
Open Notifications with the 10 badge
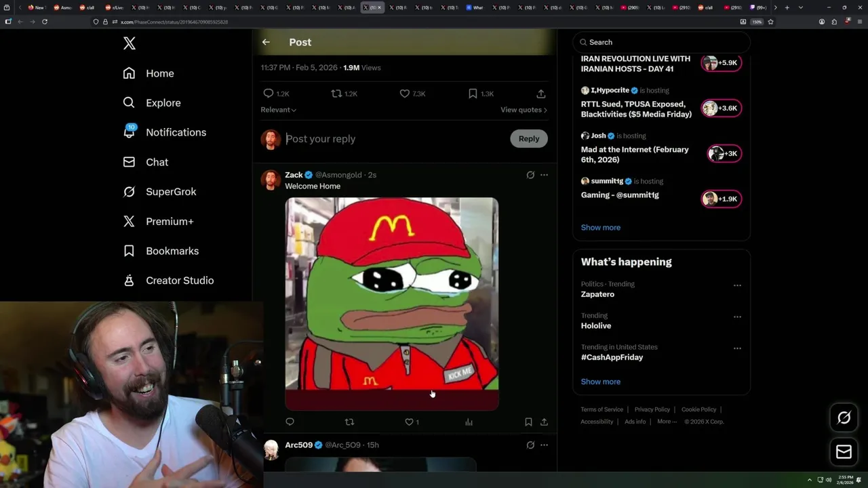pos(164,132)
